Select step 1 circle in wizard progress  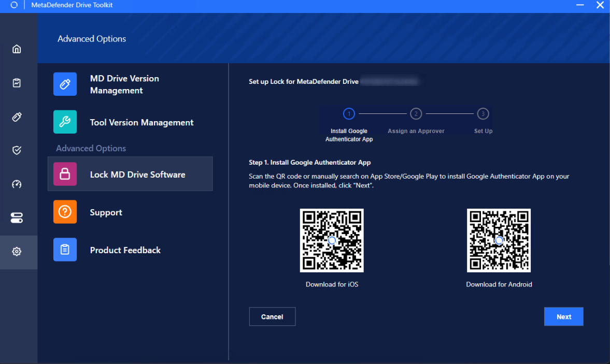coord(349,114)
